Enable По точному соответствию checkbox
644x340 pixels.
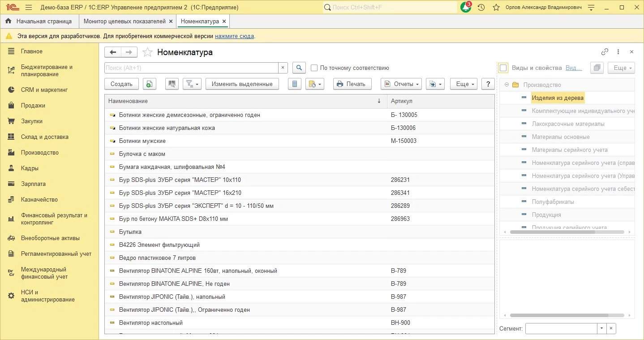tap(314, 68)
